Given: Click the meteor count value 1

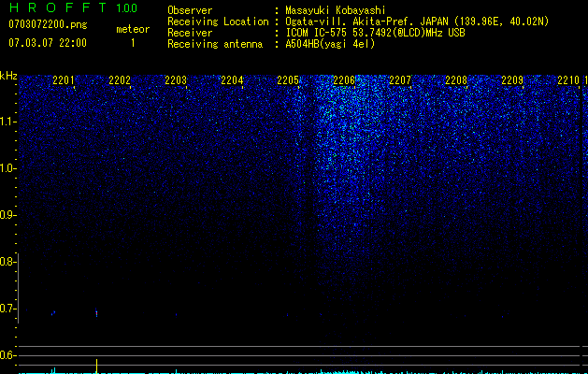Looking at the screenshot, I should pyautogui.click(x=133, y=43).
